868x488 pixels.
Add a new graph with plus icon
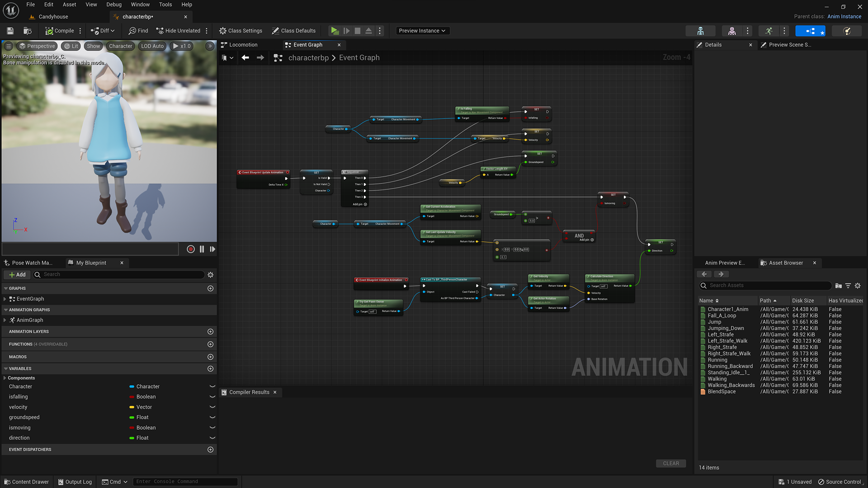click(210, 288)
